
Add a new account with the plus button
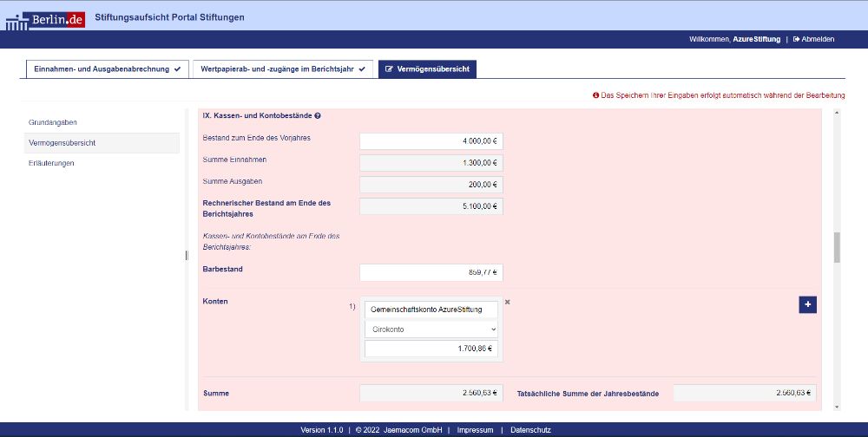pyautogui.click(x=807, y=304)
